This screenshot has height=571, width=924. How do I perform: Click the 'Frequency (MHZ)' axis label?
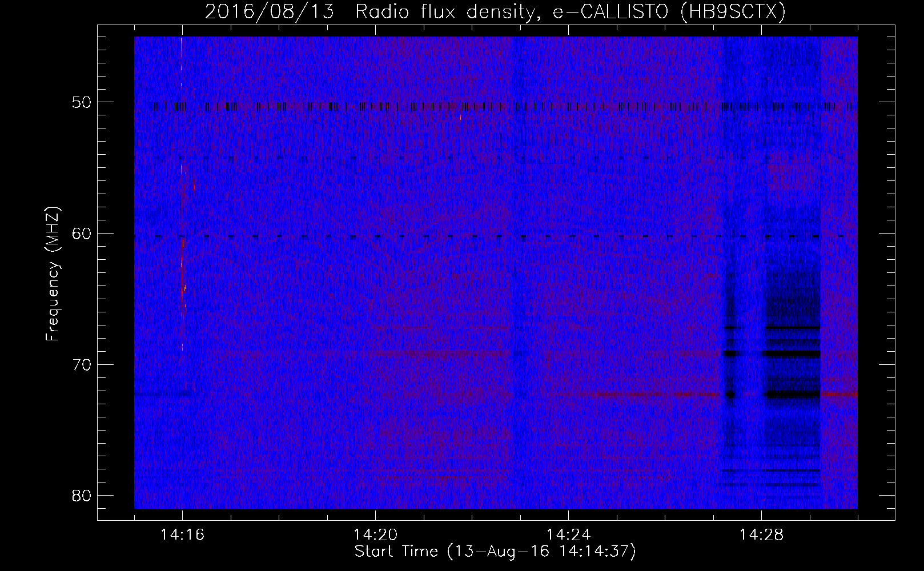tap(53, 274)
